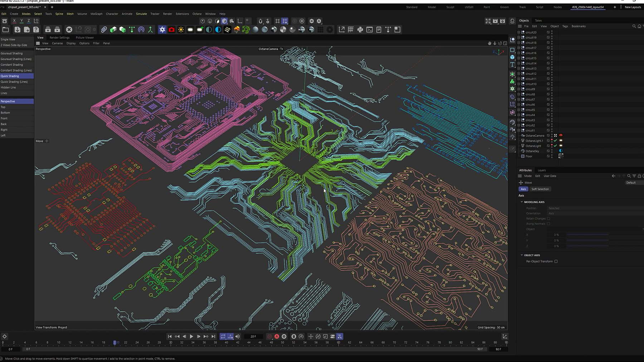
Task: Switch to the Layers tab
Action: [x=542, y=170]
